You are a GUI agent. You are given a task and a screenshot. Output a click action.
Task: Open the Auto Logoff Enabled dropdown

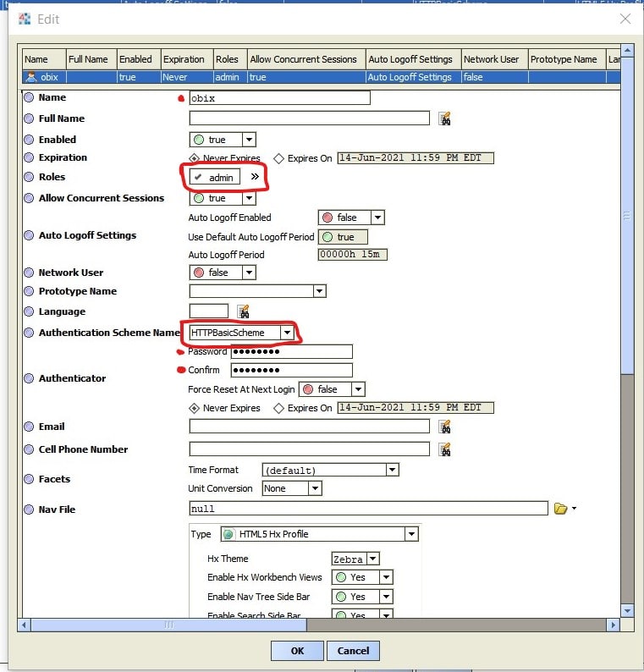pos(377,218)
